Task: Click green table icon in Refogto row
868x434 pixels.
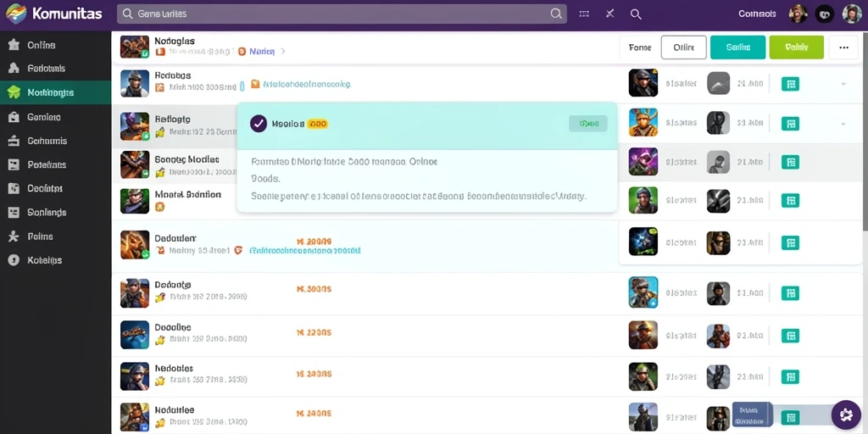Action: (790, 124)
